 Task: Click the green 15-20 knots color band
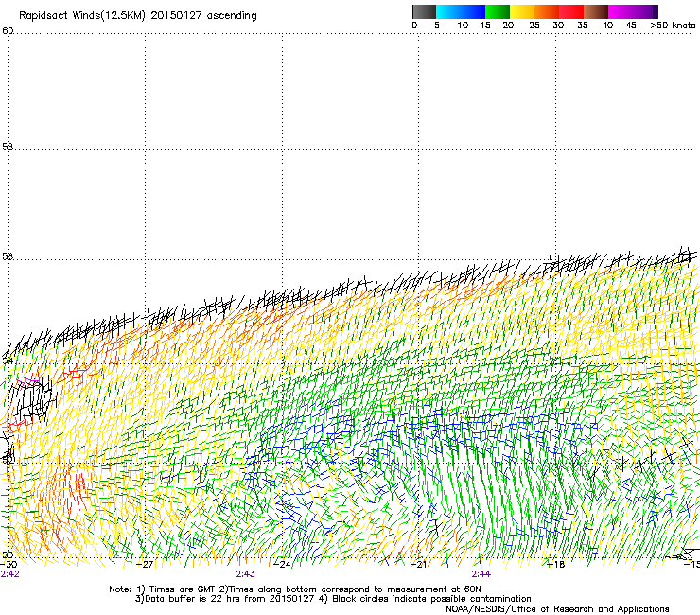tap(498, 11)
